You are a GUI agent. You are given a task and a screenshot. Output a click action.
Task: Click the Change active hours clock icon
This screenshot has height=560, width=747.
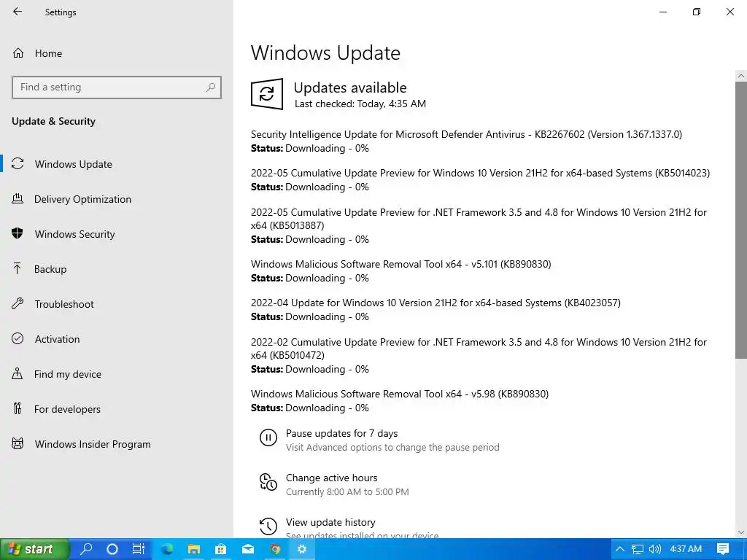pyautogui.click(x=268, y=482)
